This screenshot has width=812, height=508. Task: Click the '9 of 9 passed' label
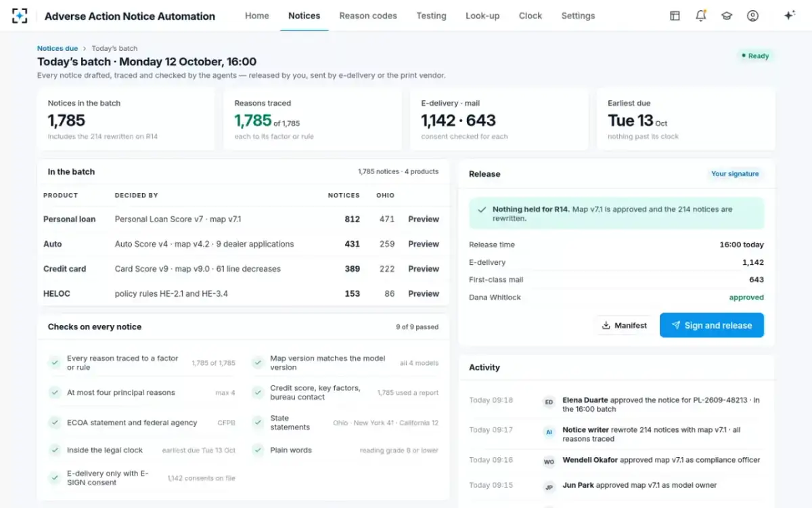point(417,327)
